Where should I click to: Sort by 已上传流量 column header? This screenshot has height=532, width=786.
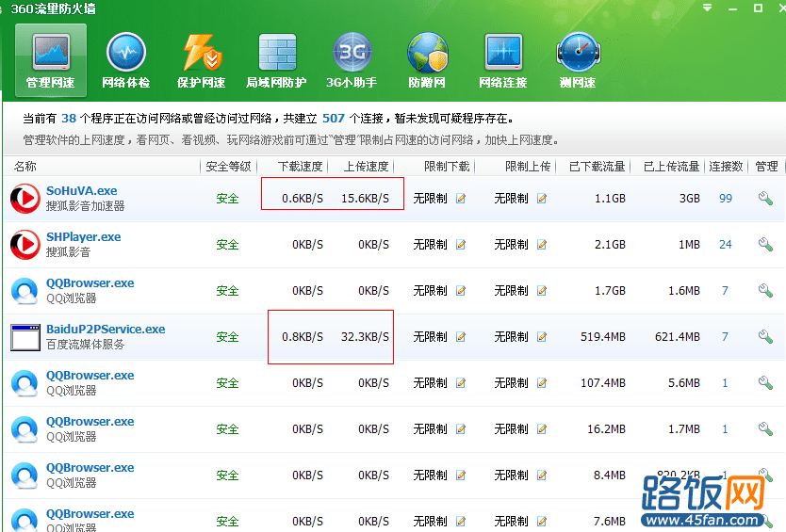click(671, 167)
